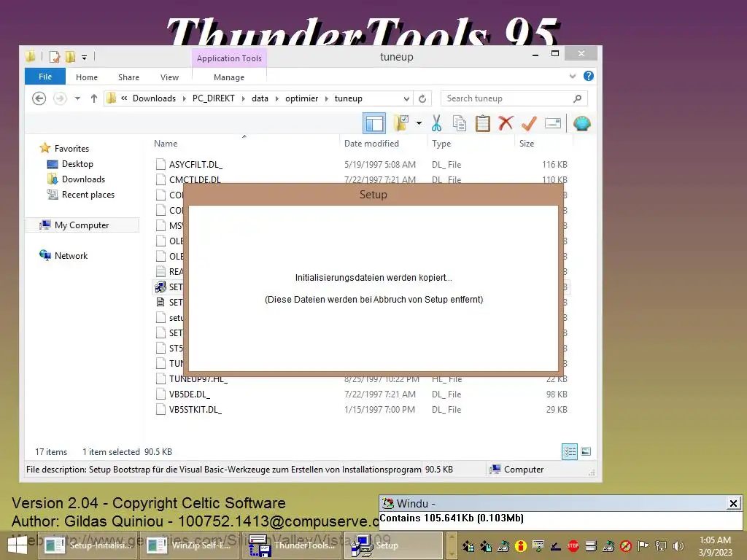Open the recent locations dropdown arrow
Image resolution: width=747 pixels, height=560 pixels.
(x=77, y=98)
